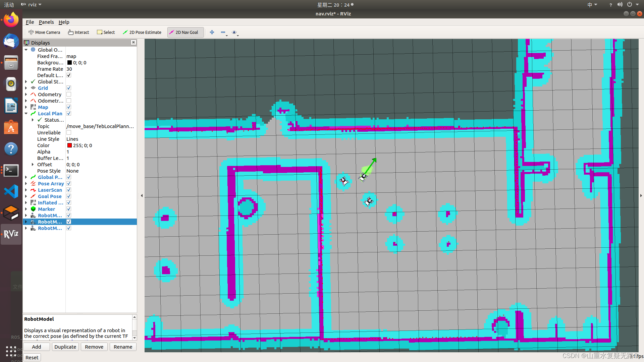Image resolution: width=644 pixels, height=362 pixels.
Task: Click the LaserScan display icon
Action: (x=33, y=190)
